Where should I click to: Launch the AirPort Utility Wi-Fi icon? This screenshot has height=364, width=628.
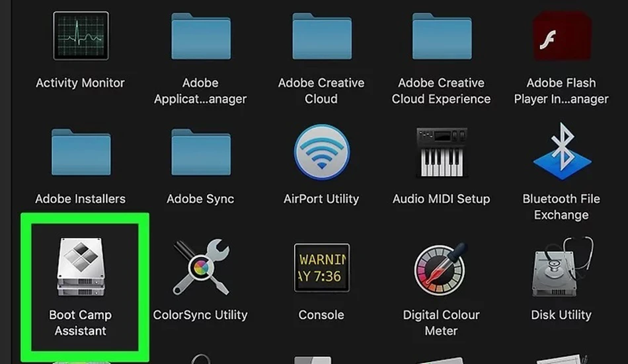pyautogui.click(x=322, y=152)
